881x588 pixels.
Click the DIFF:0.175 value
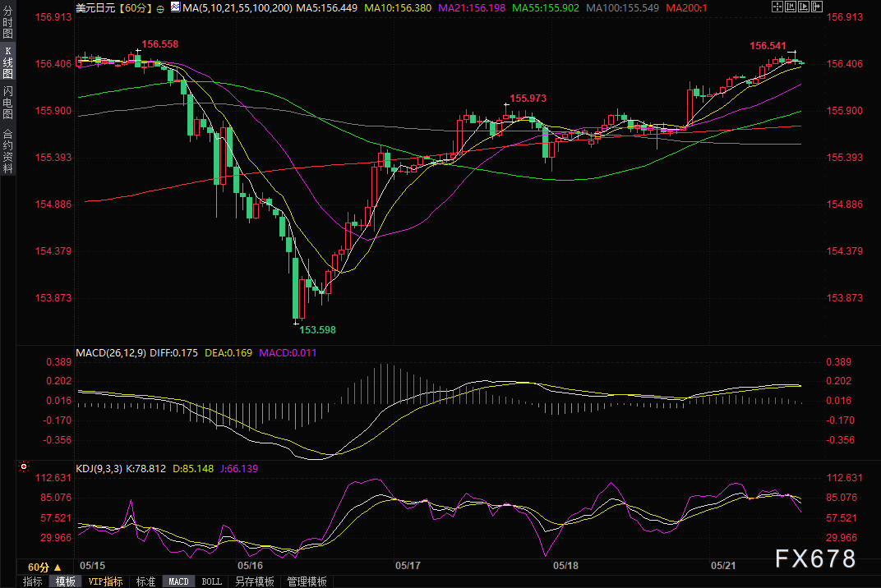point(173,352)
